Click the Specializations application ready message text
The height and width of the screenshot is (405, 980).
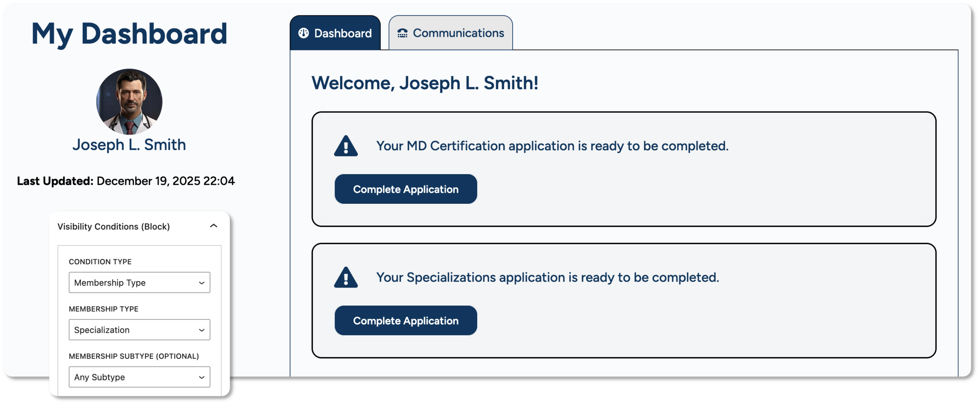coord(547,277)
